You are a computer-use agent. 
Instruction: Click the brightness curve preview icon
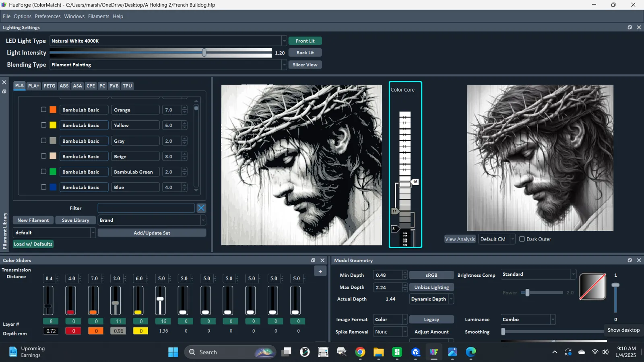(x=592, y=286)
